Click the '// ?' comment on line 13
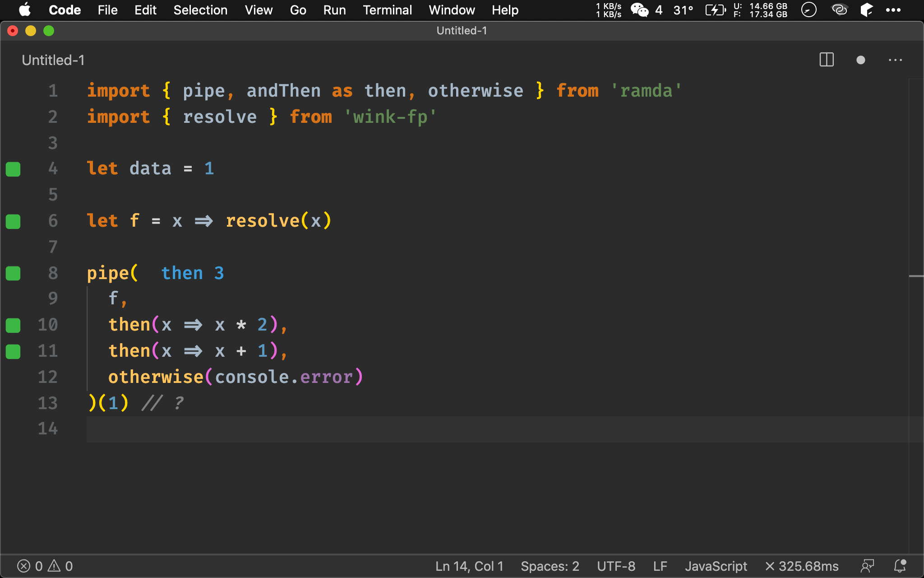Screen dimensions: 924x578 [x=163, y=403]
